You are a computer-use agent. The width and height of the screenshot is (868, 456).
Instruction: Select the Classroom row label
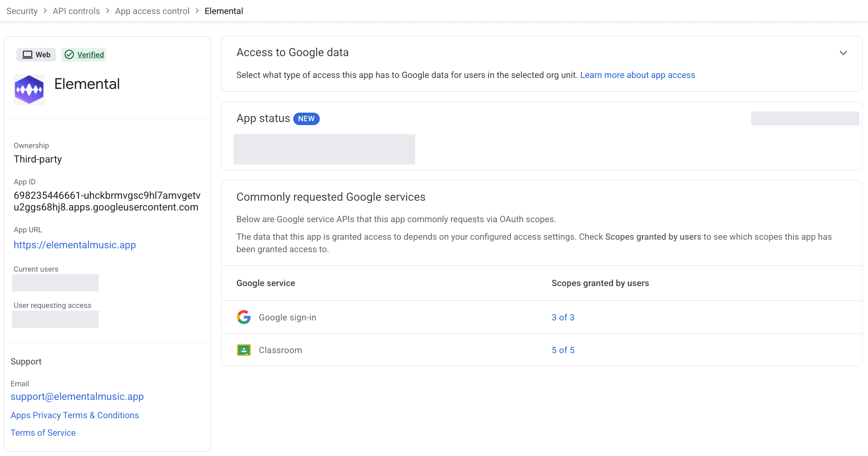[280, 350]
